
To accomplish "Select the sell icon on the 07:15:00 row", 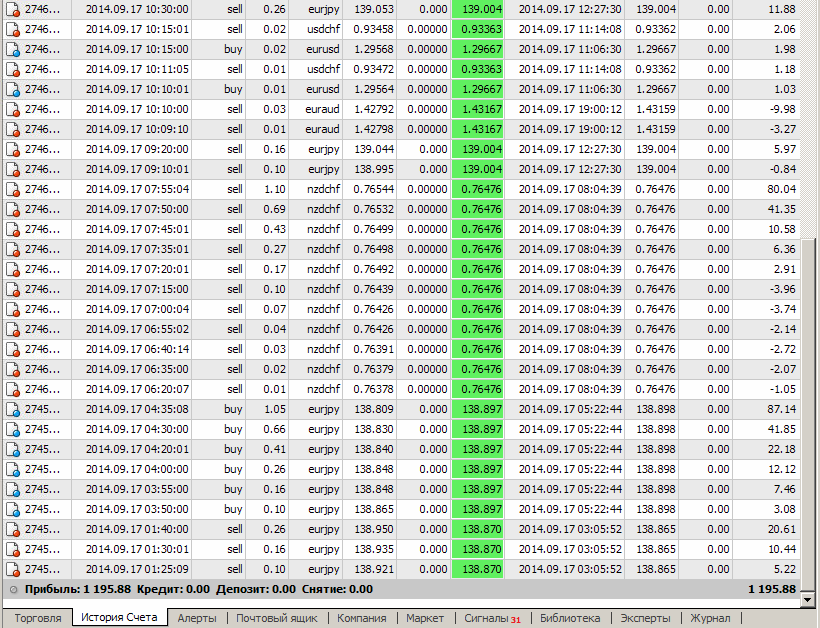I will [x=13, y=290].
